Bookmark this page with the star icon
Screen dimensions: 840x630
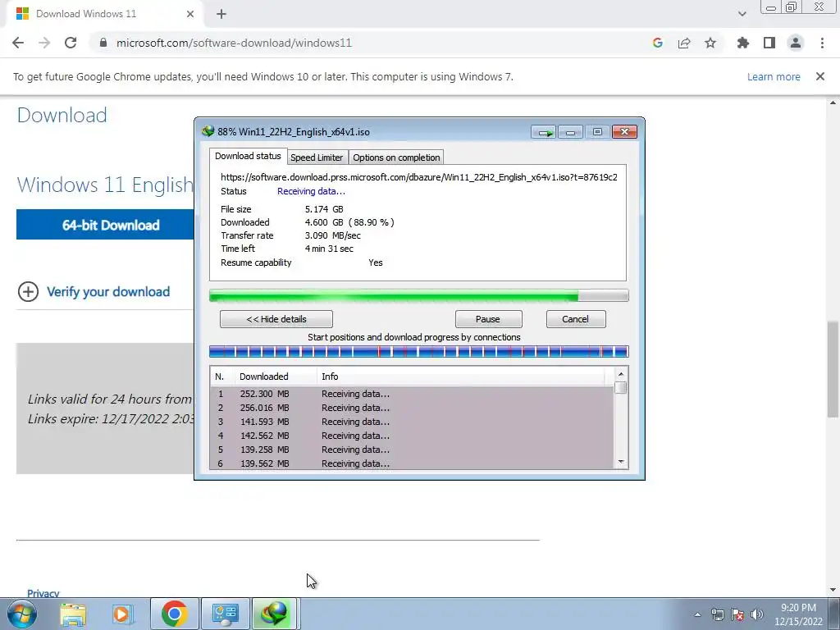click(x=710, y=43)
